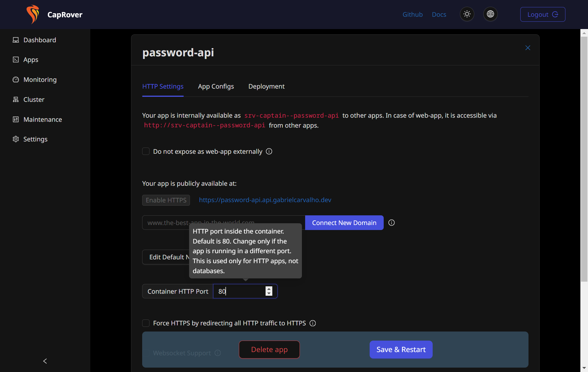Viewport: 588px width, 372px height.
Task: Click the new domain input field
Action: click(224, 223)
